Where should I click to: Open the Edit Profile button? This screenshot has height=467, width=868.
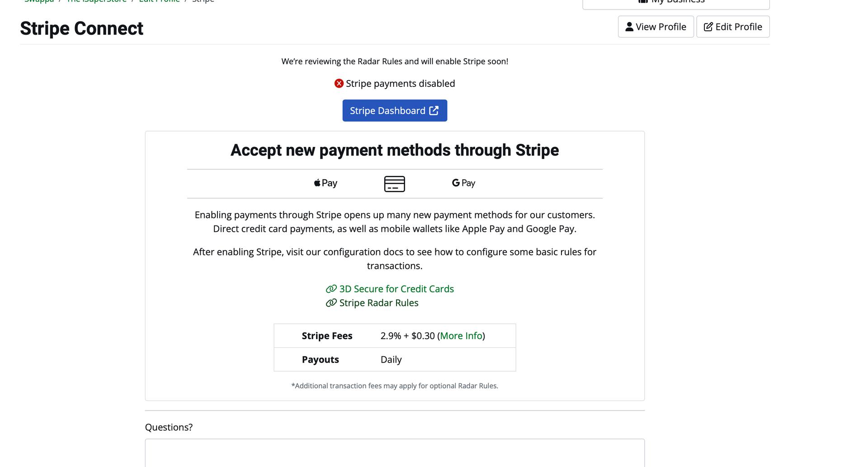[733, 27]
